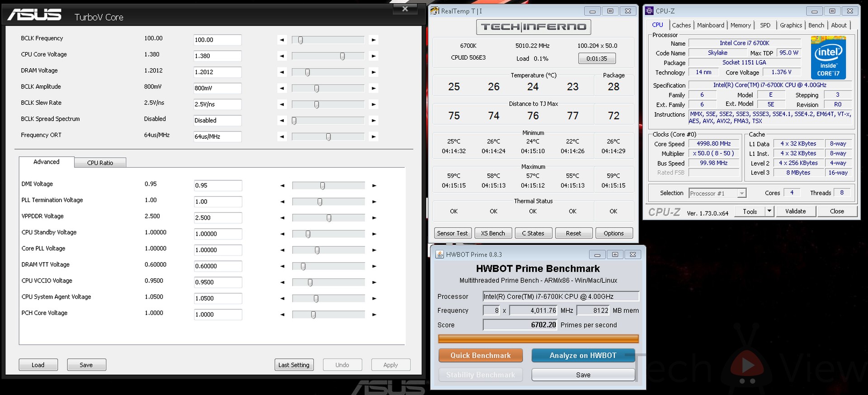Open C States in RealTemp

tap(533, 233)
